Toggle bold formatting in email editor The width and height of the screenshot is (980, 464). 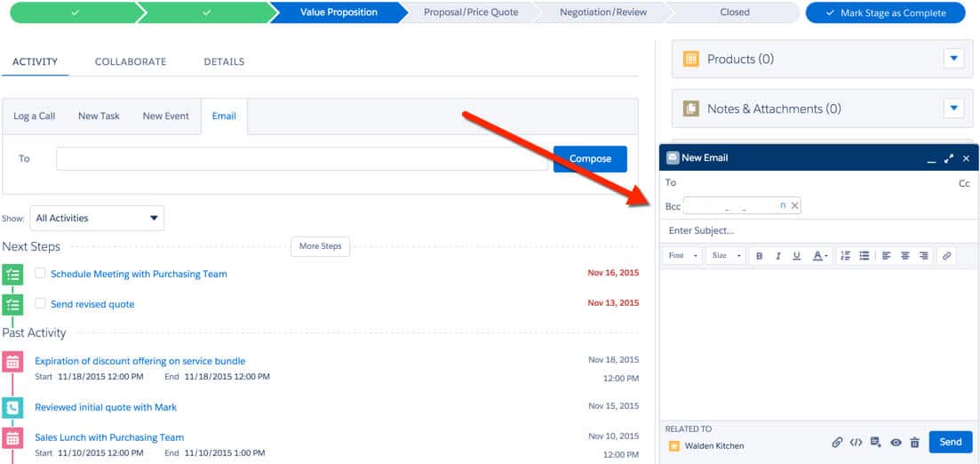(760, 256)
